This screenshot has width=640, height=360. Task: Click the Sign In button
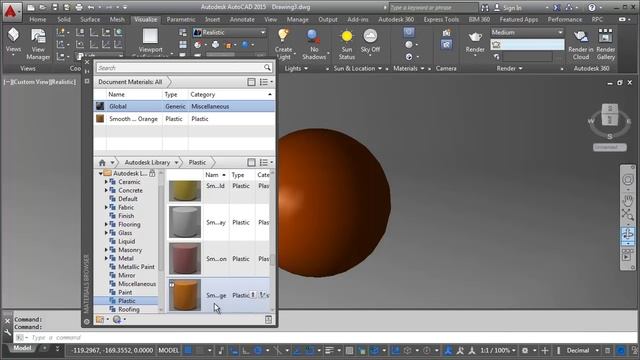[508, 8]
